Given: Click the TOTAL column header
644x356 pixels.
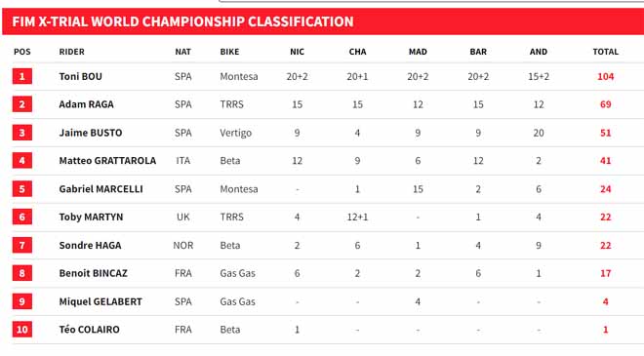Looking at the screenshot, I should pyautogui.click(x=605, y=52).
